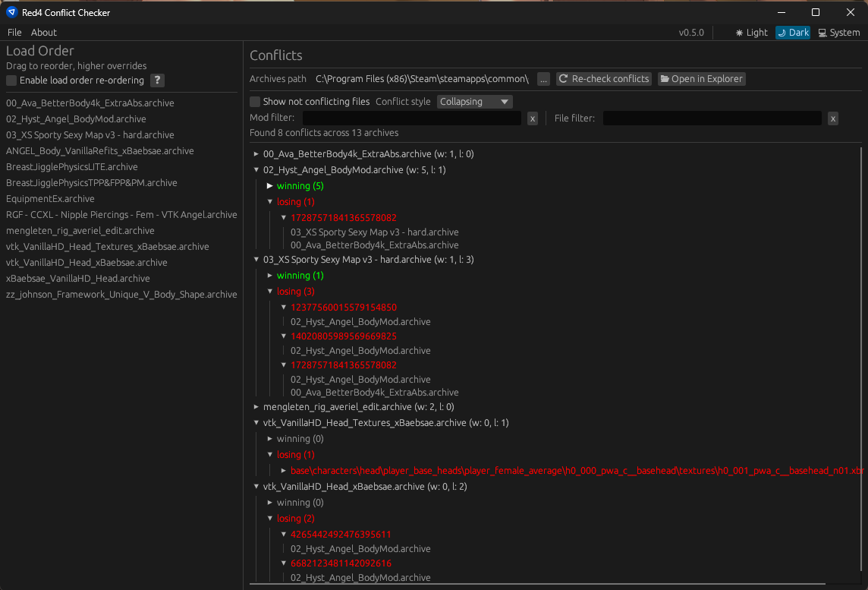Screen dimensions: 868x590
Task: Expand 00_Ava_BetterBody4k_ExtraAbs.archive conflict node
Action: pos(256,154)
